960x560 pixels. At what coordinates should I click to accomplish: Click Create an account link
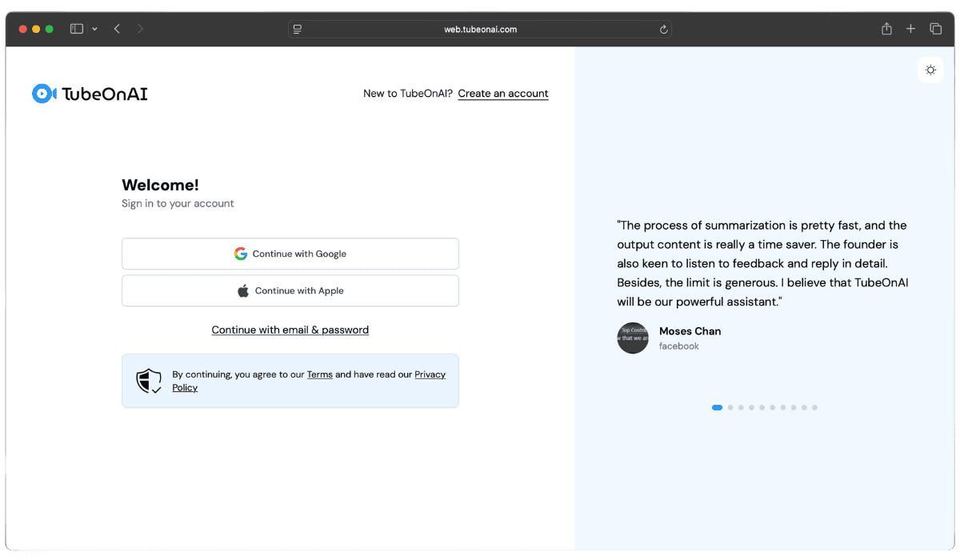503,94
